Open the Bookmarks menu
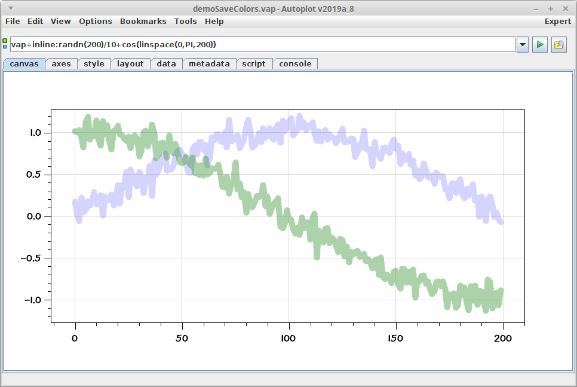The width and height of the screenshot is (577, 387). point(143,21)
